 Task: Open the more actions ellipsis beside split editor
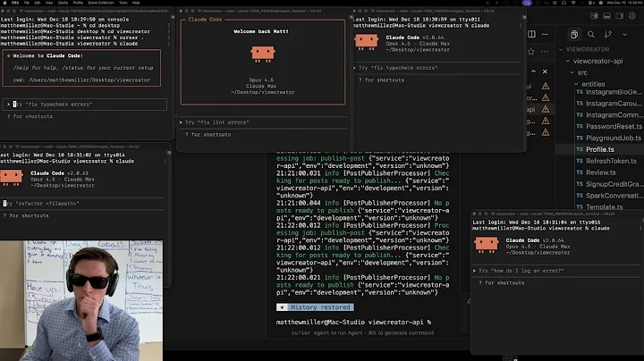[545, 34]
